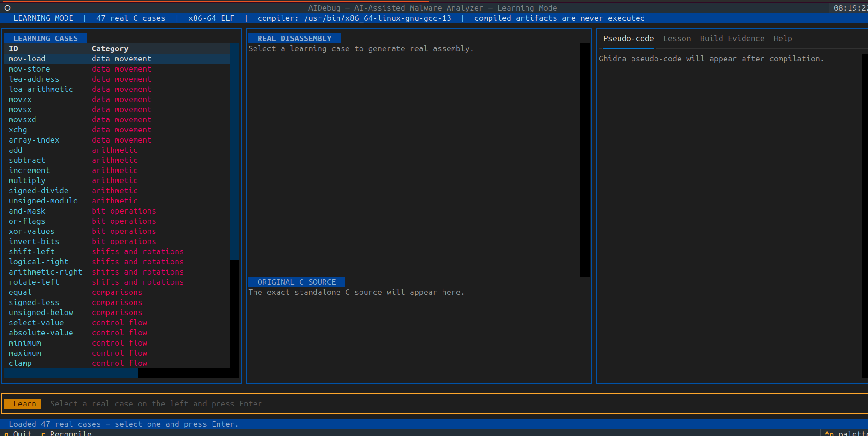Select the signed-divide learning case
This screenshot has height=436, width=868.
[117, 191]
